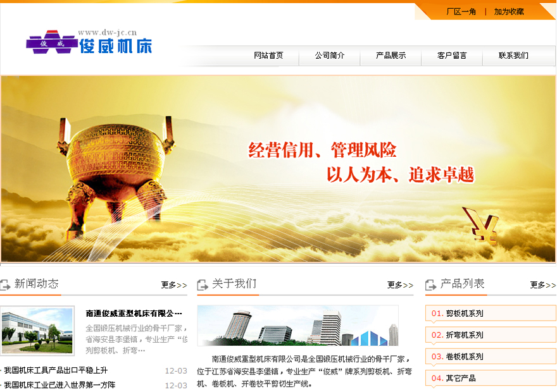
Task: Open the 网站首页 navigation tab
Action: pos(268,56)
